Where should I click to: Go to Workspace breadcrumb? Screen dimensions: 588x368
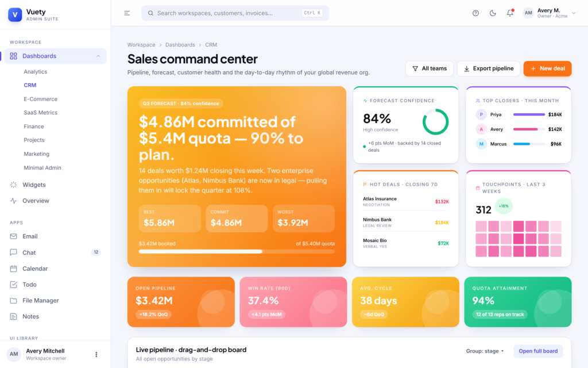pyautogui.click(x=141, y=45)
